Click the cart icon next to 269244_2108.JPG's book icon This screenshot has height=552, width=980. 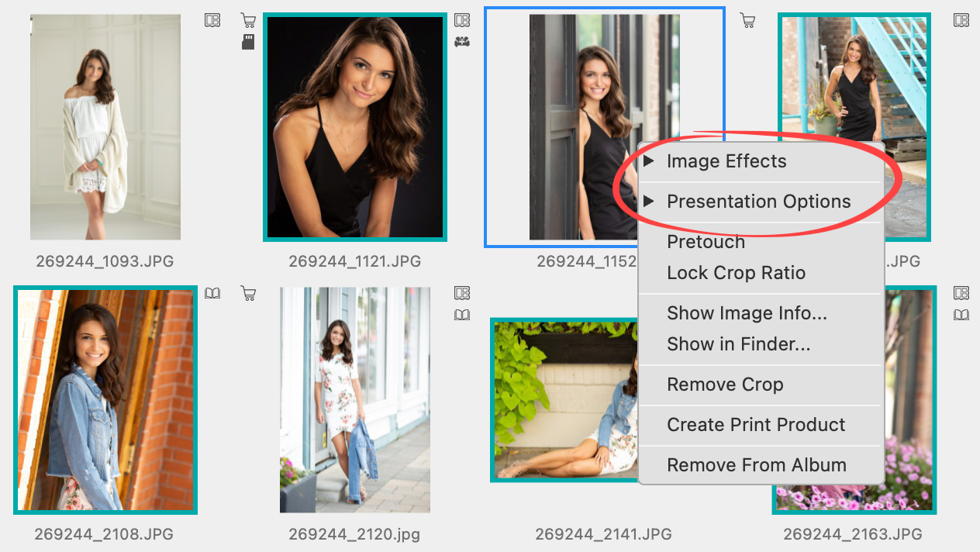(248, 293)
